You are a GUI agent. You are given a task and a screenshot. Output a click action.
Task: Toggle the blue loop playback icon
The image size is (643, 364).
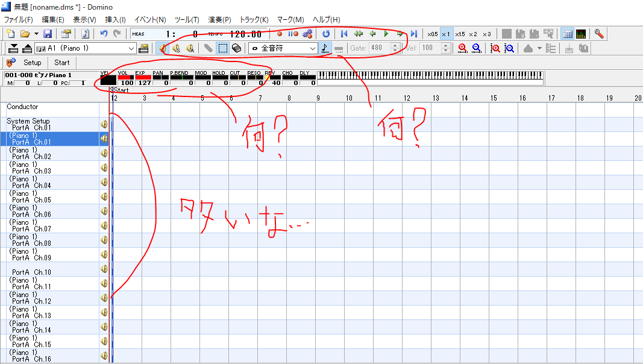(326, 34)
